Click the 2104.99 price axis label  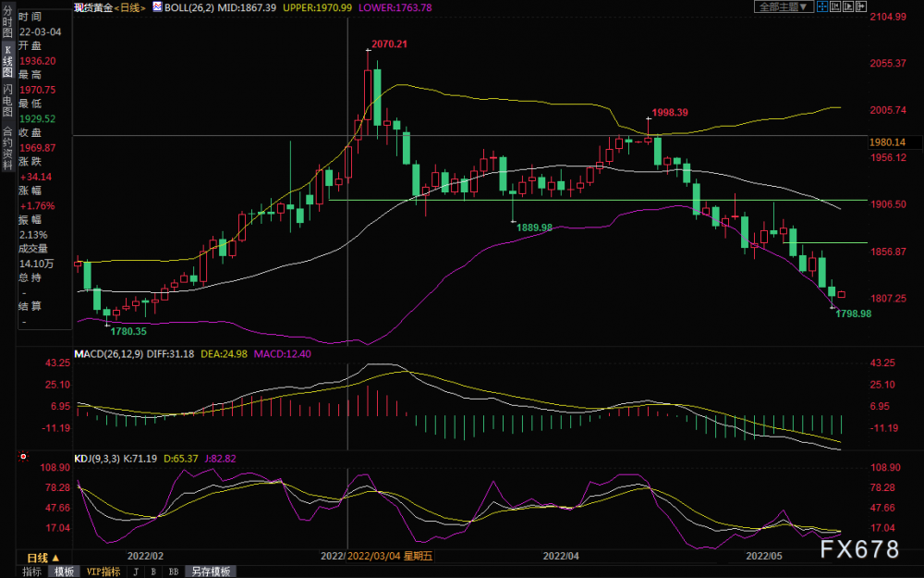click(888, 17)
